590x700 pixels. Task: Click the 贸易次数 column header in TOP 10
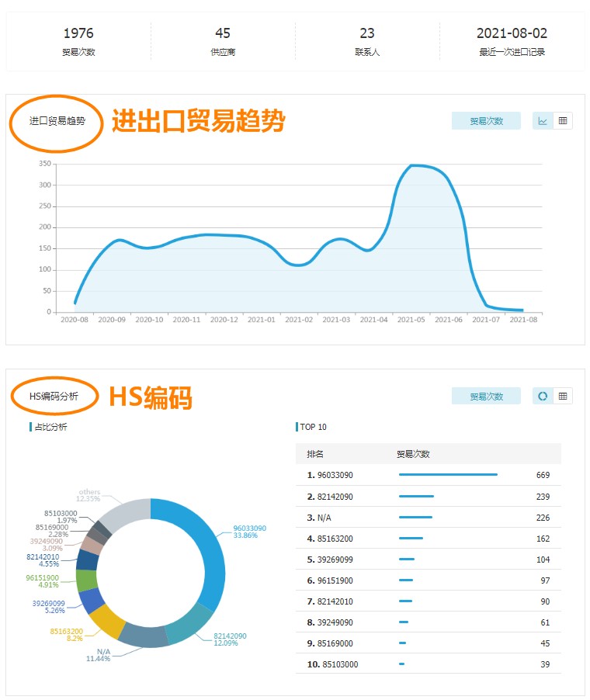[x=413, y=454]
